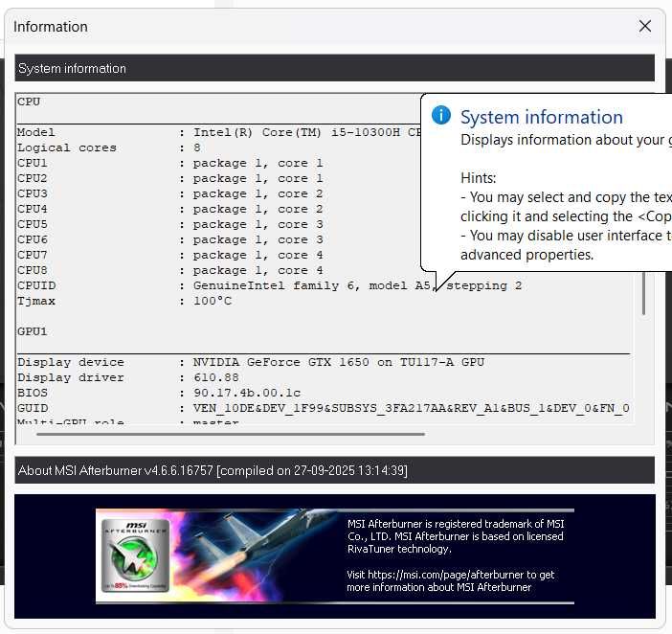Viewport: 672px width, 634px height.
Task: Click the System information tooltip title
Action: [x=542, y=117]
